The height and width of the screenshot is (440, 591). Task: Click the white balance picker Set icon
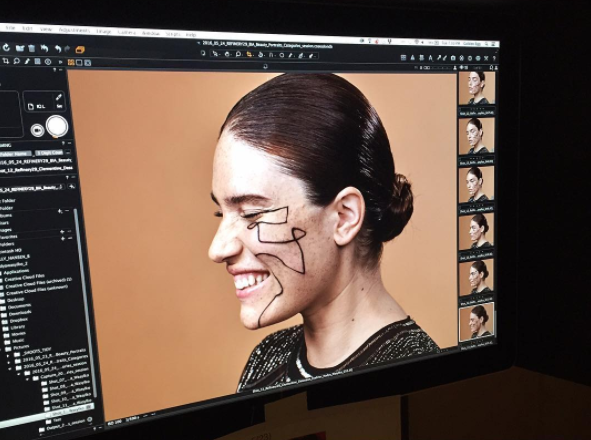click(x=59, y=101)
